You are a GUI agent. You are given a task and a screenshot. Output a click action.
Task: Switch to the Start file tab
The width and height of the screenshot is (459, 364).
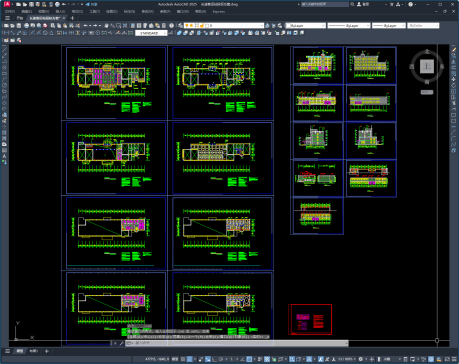pyautogui.click(x=20, y=18)
